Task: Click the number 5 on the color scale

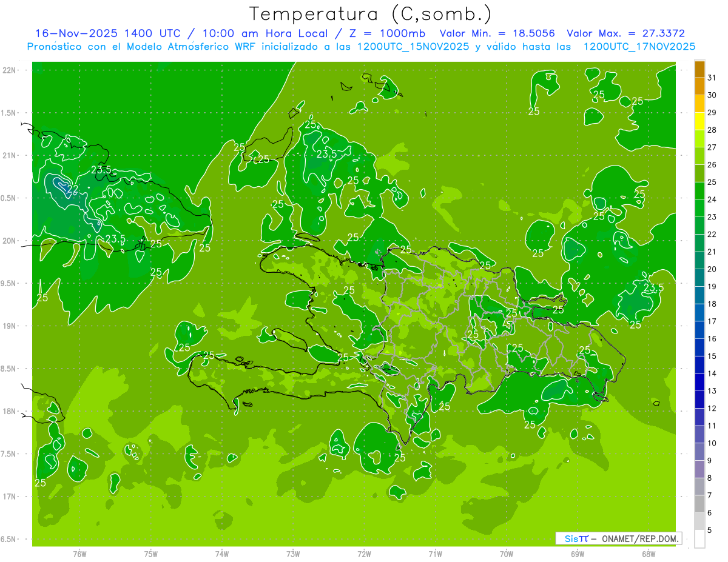Action: pos(710,530)
